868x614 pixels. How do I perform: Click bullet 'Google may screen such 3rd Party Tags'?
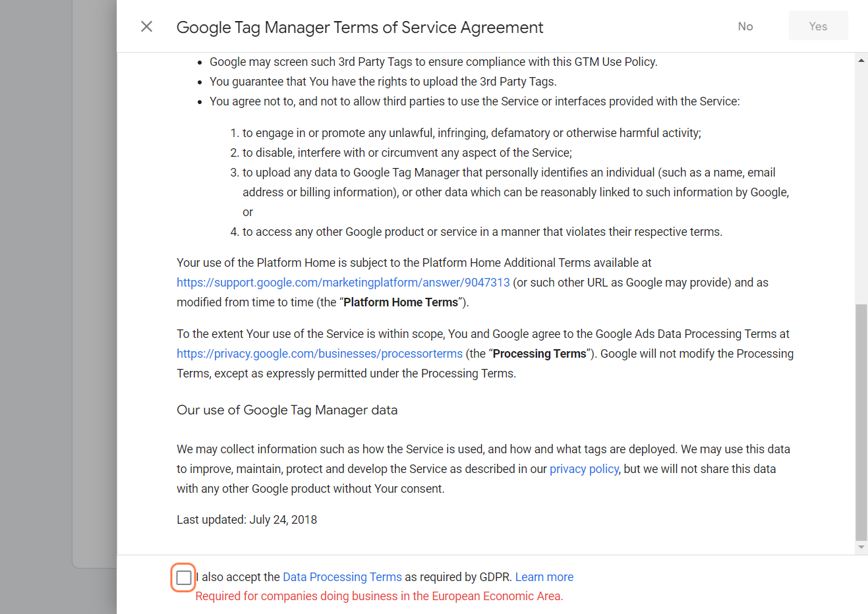point(434,62)
